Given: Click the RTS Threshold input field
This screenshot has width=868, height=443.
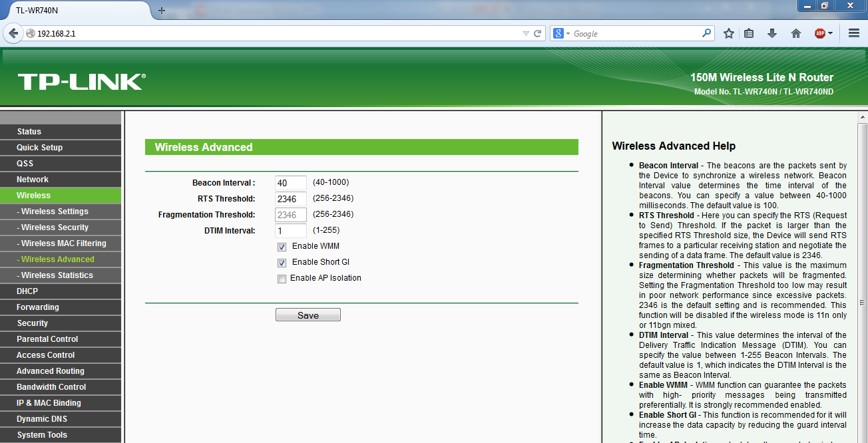Looking at the screenshot, I should click(x=291, y=199).
